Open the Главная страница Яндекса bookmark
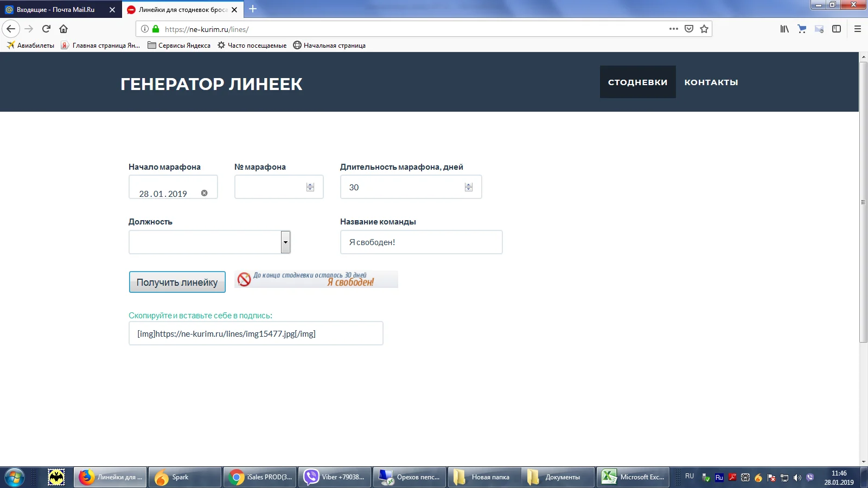 (100, 45)
